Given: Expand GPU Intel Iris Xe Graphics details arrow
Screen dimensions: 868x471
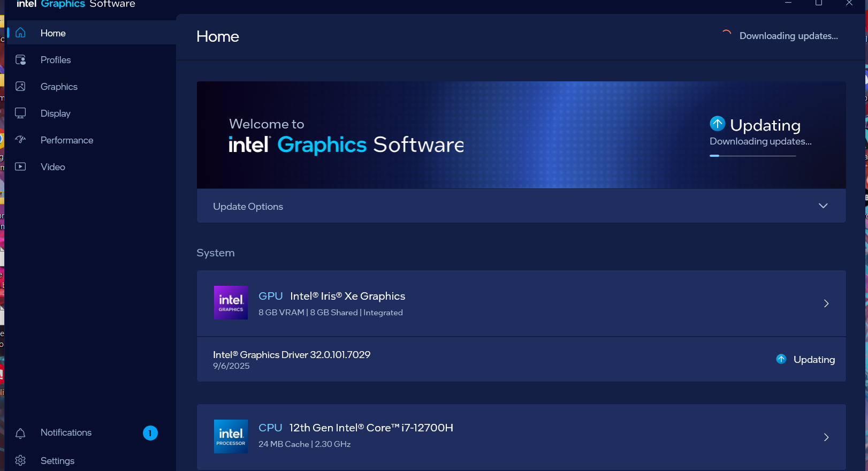Looking at the screenshot, I should (x=826, y=303).
